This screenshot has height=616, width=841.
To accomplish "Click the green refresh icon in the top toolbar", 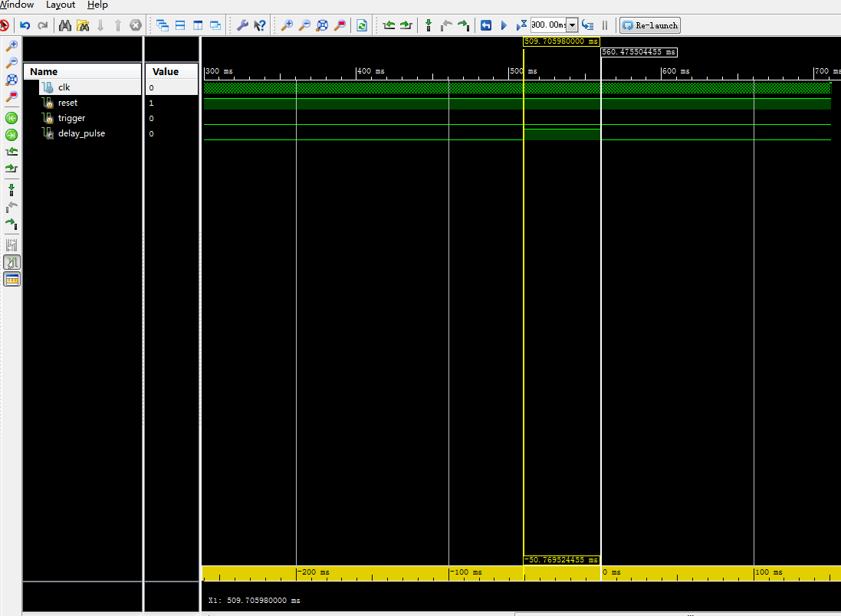I will tap(362, 25).
